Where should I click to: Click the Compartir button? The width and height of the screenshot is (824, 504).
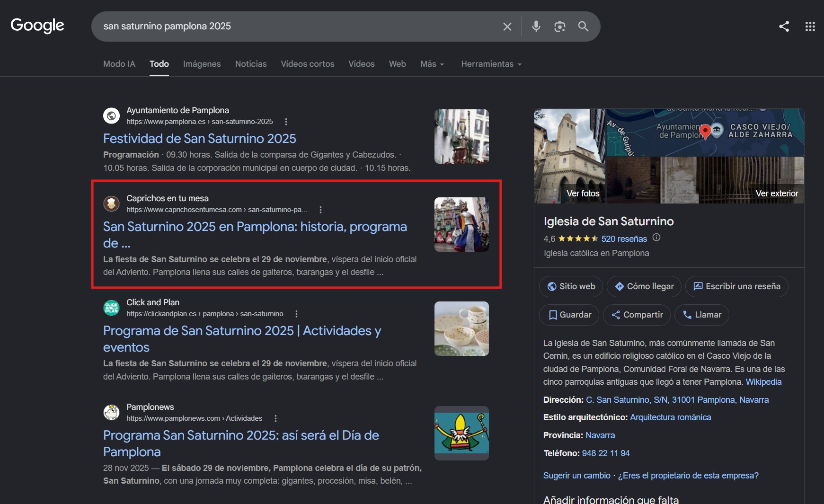(x=637, y=315)
